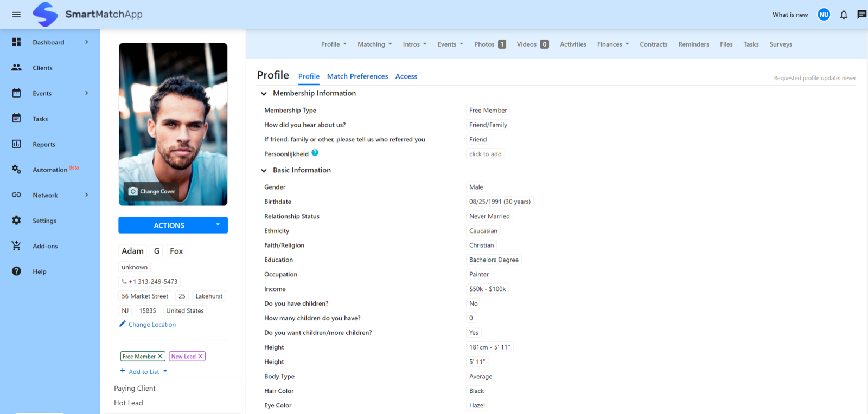Select Paying Client list option

[135, 389]
